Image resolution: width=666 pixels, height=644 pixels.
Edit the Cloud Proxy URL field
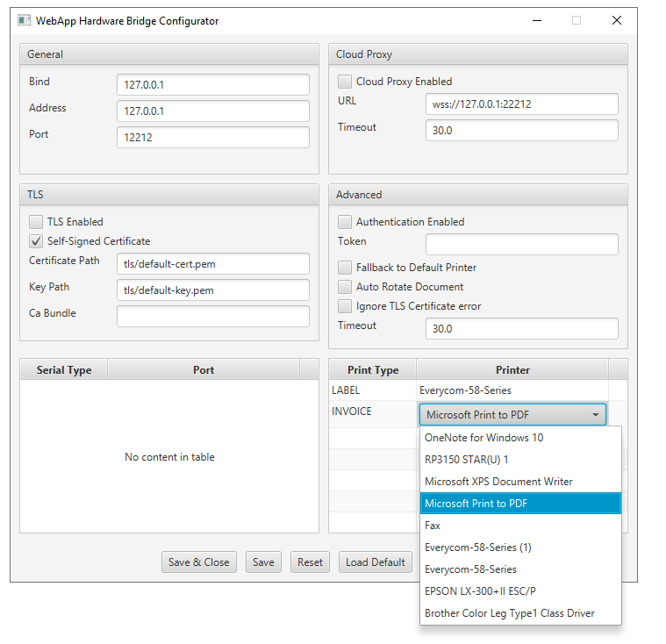(x=522, y=104)
